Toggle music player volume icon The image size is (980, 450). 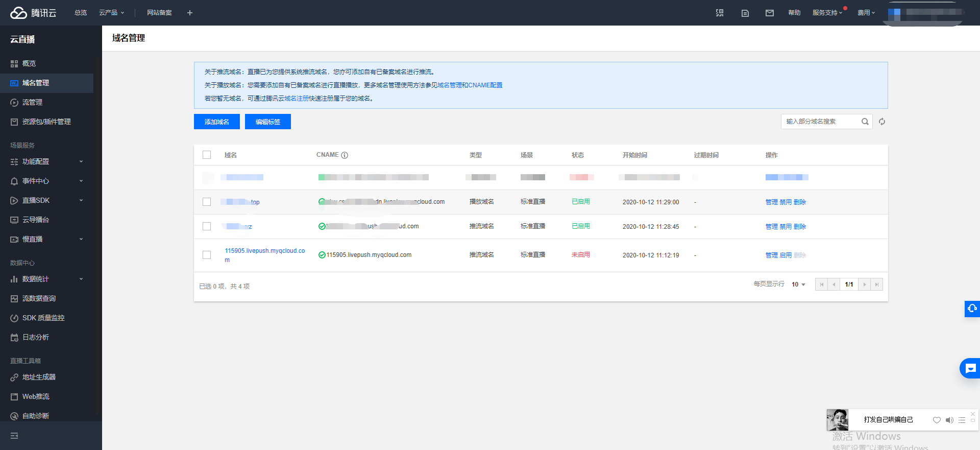coord(949,420)
